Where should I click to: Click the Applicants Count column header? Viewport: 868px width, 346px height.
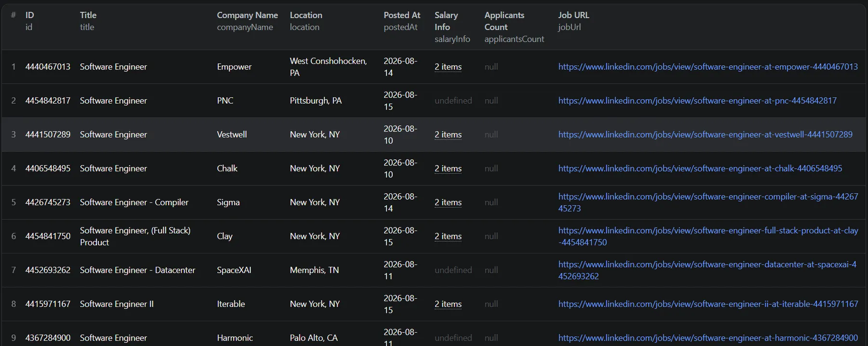(x=504, y=21)
